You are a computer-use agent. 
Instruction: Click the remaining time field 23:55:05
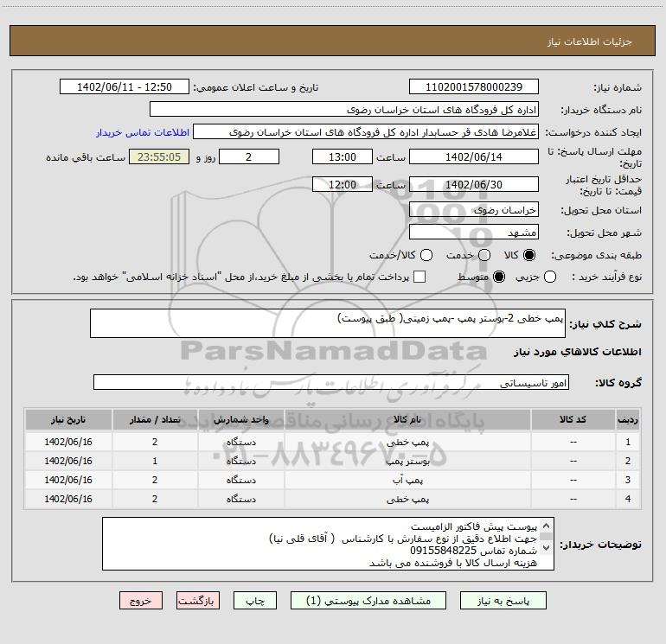159,156
